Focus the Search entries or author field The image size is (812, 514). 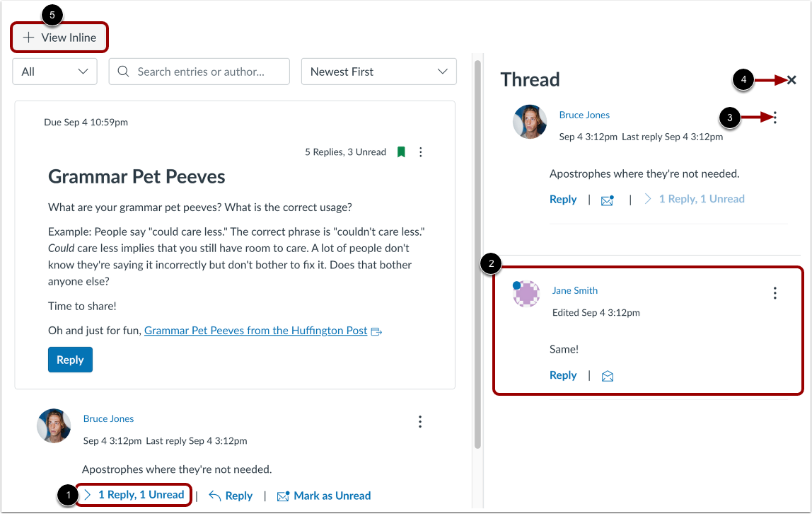(x=199, y=72)
